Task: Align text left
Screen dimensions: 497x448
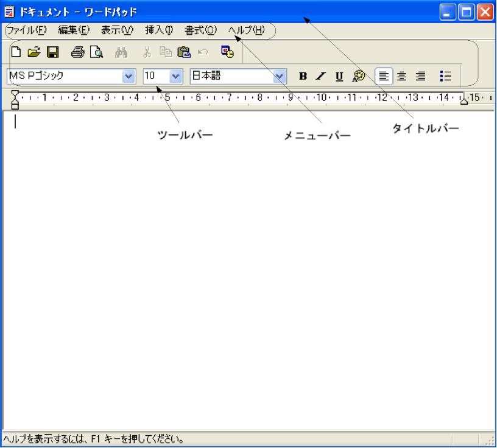Action: (x=384, y=76)
